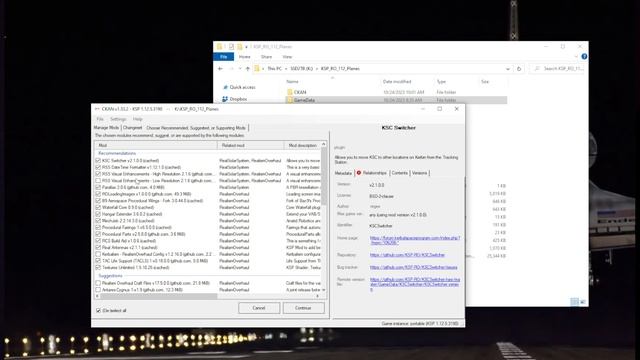Screen dimensions: 640x360
Task: Open the KSC Switcher repository link
Action: tap(407, 255)
